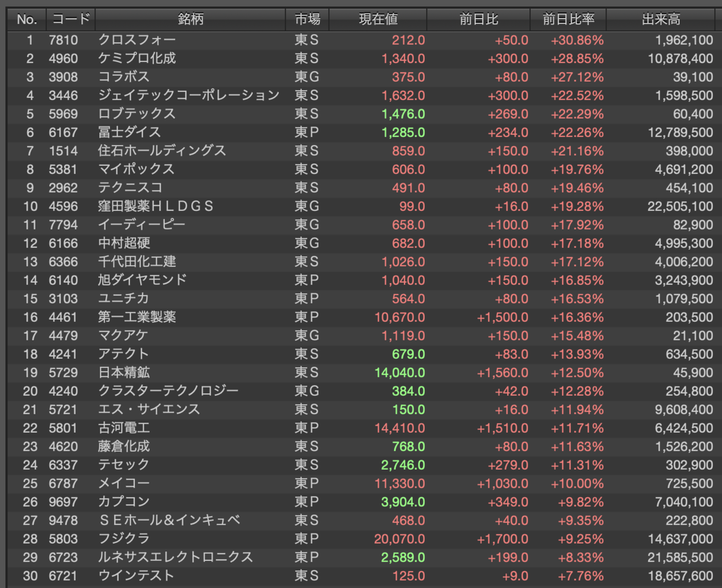Select the マクアケ stock name

(x=123, y=335)
